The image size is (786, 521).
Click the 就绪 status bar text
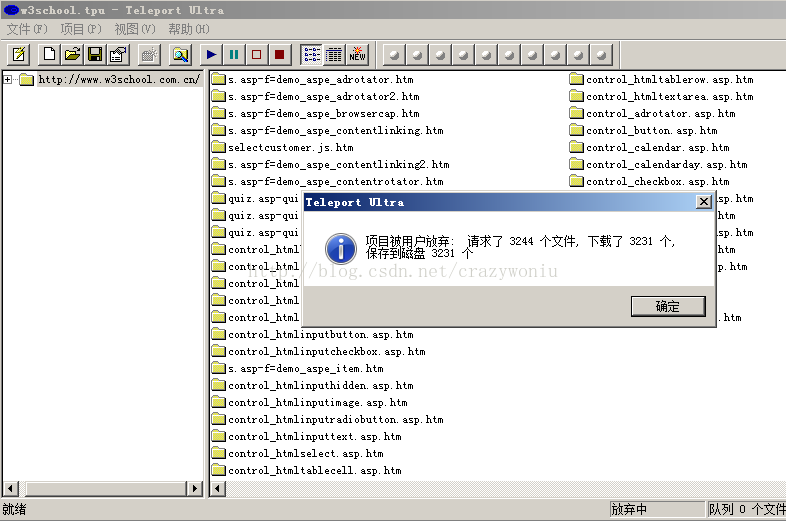pyautogui.click(x=14, y=509)
